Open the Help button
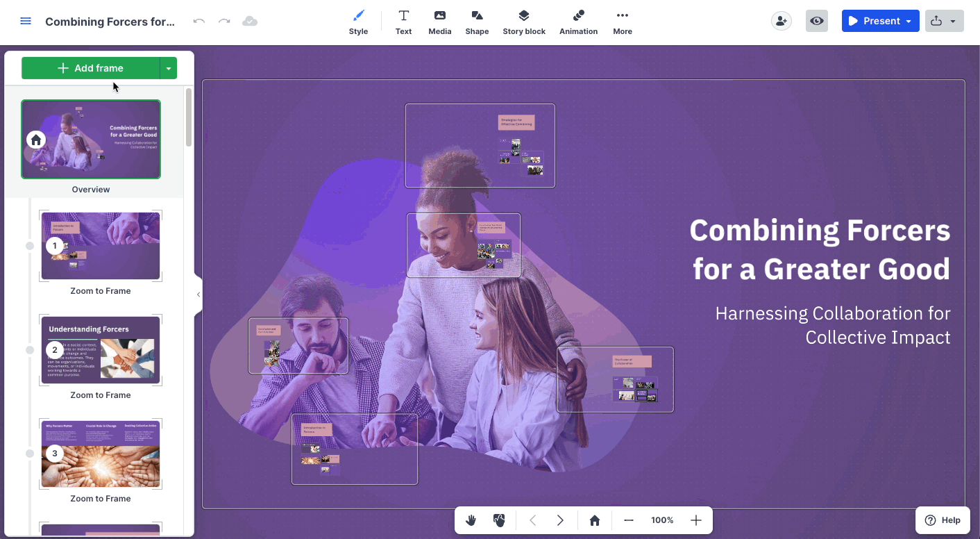980x539 pixels. coord(943,520)
